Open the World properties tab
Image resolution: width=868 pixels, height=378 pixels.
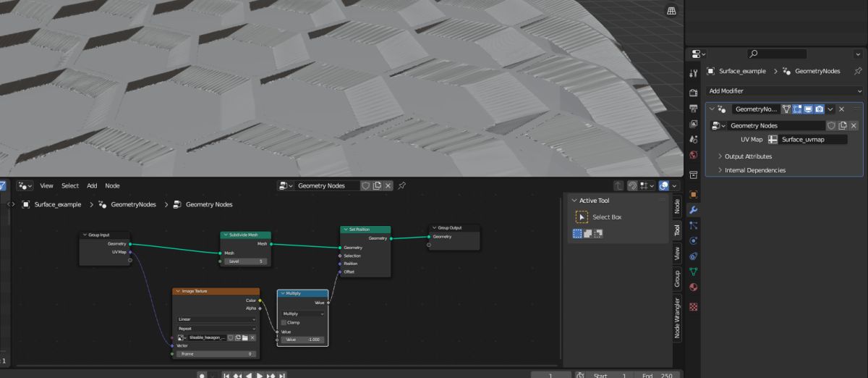click(694, 155)
